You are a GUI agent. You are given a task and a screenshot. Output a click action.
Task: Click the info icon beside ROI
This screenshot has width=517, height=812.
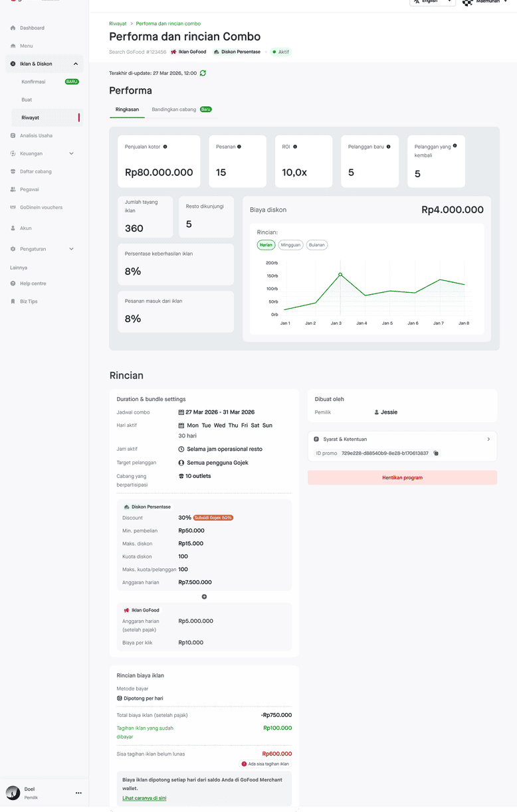coord(295,147)
